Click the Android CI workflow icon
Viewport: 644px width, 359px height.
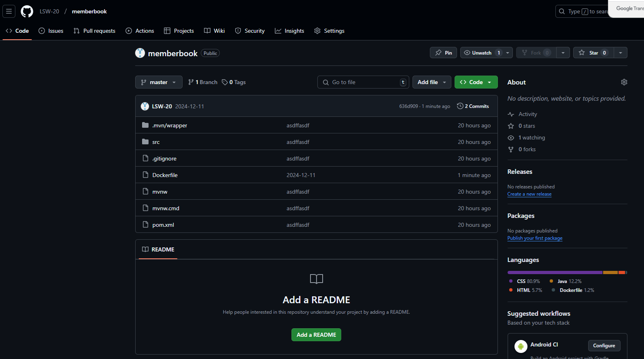coord(521,346)
